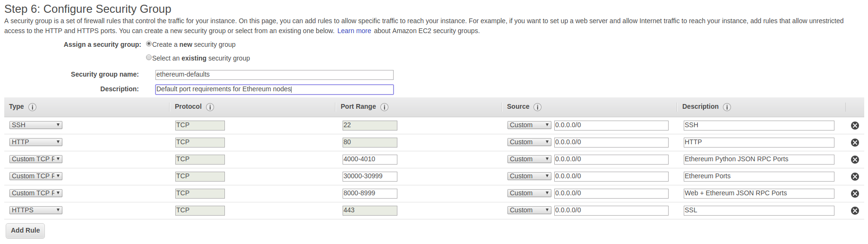Remove the HTTPS SSL rule row
Viewport: 868px width, 244px height.
click(855, 210)
